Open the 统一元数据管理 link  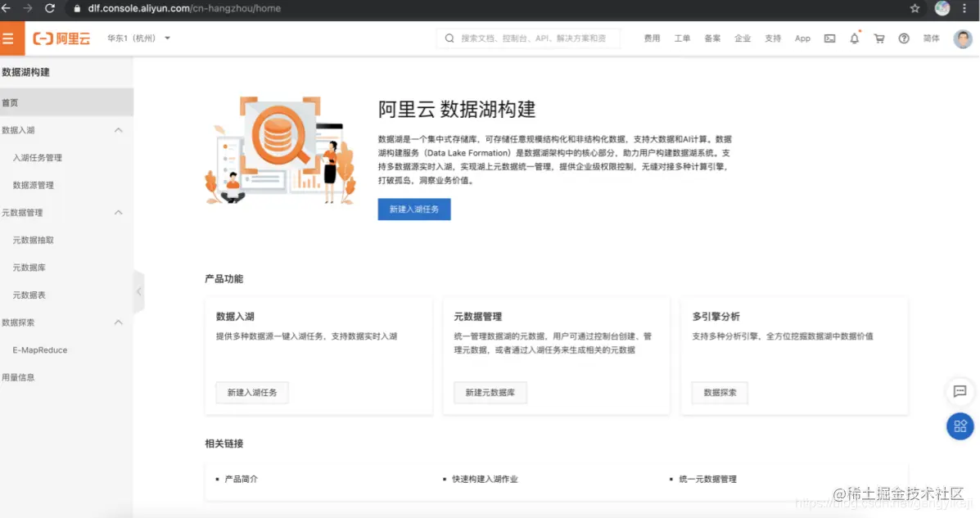[x=707, y=480]
